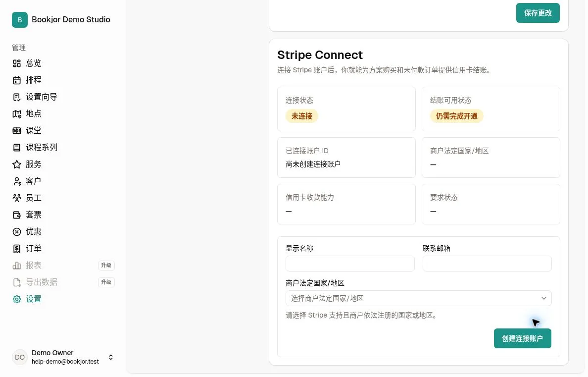Click the 未连接 status badge
The width and height of the screenshot is (588, 377).
coord(302,116)
